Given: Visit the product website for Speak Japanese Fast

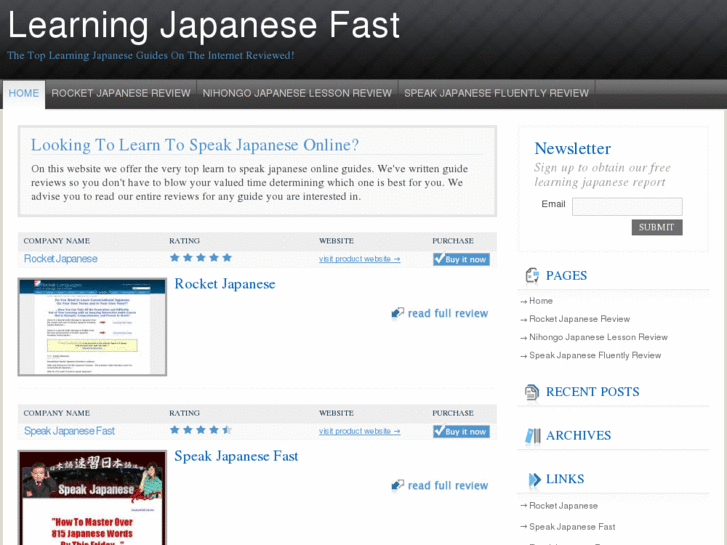Looking at the screenshot, I should point(359,431).
